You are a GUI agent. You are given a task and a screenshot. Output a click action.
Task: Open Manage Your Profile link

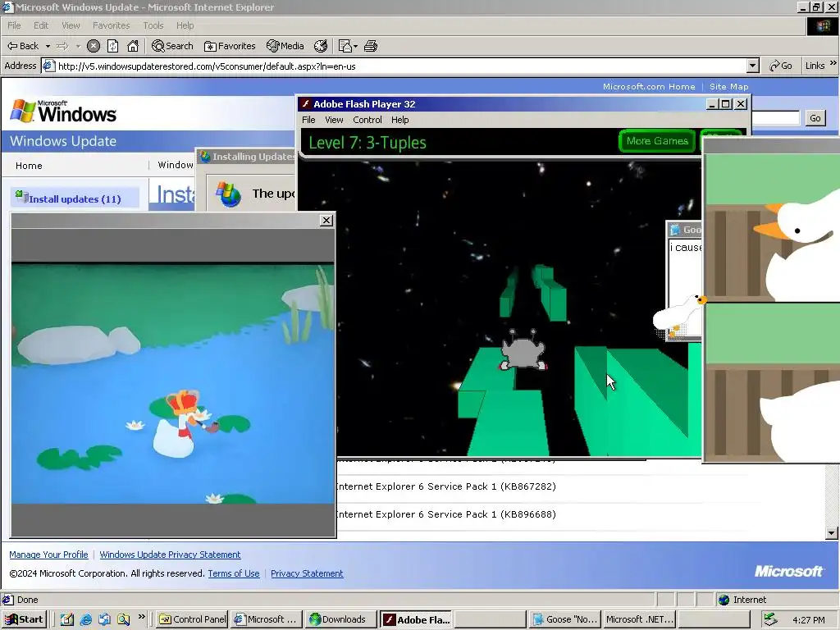48,555
